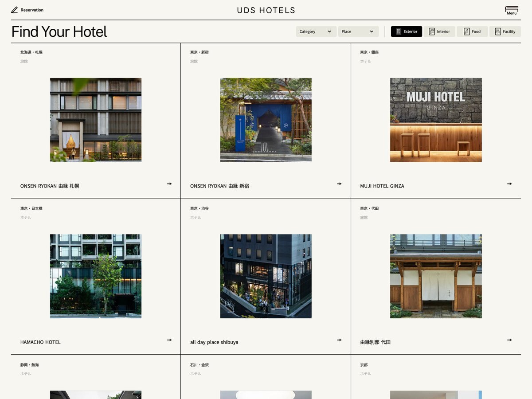Click arrow next to HAMACHO HOTEL
The height and width of the screenshot is (399, 532).
[169, 340]
